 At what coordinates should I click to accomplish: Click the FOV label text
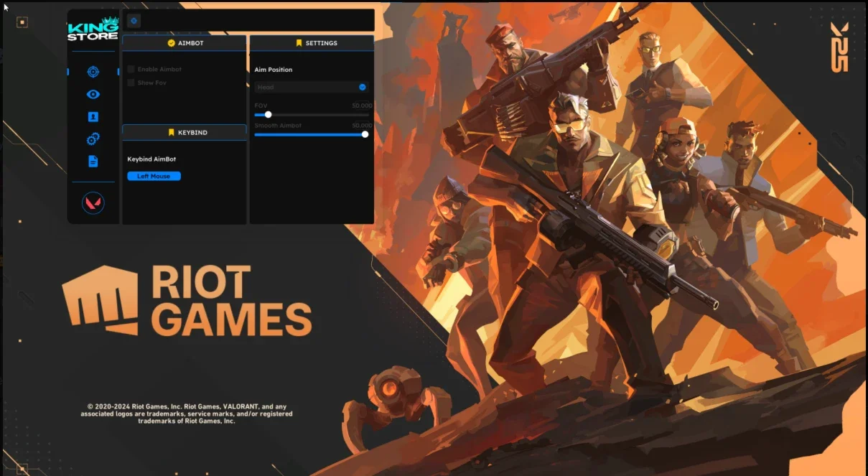[261, 106]
